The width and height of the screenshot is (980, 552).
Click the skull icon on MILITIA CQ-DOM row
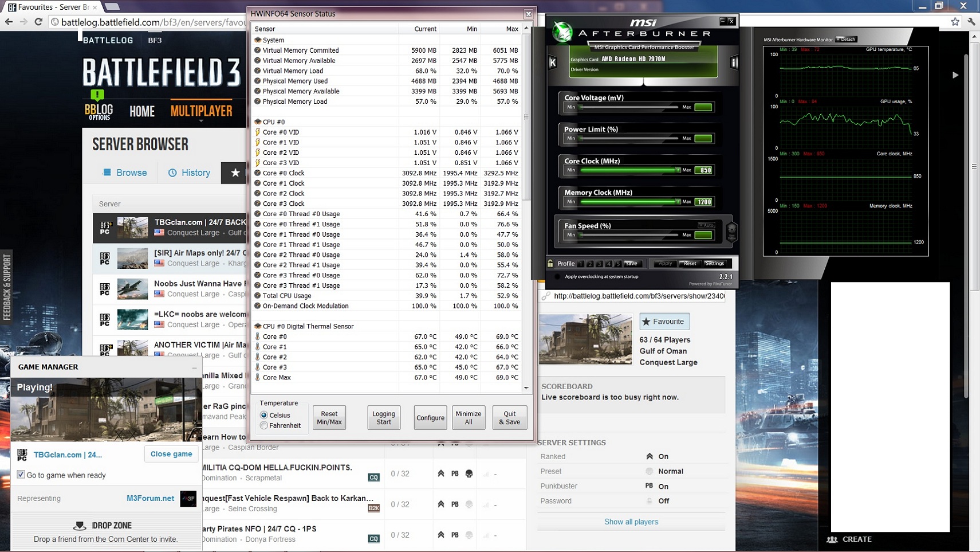(x=469, y=473)
